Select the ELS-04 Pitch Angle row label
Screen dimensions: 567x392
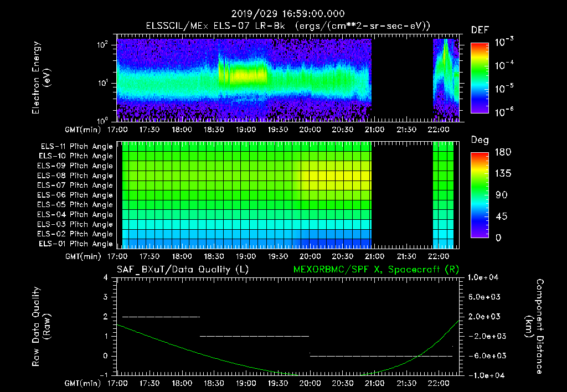coord(75,214)
